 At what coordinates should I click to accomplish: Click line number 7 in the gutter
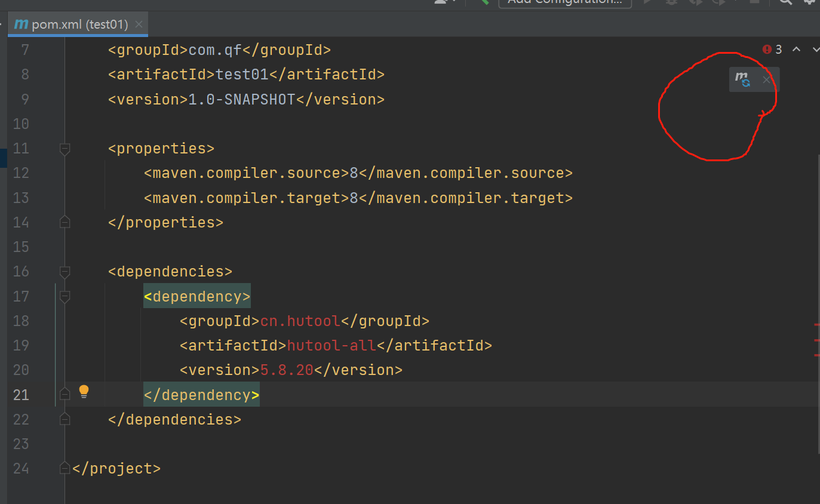pyautogui.click(x=24, y=50)
